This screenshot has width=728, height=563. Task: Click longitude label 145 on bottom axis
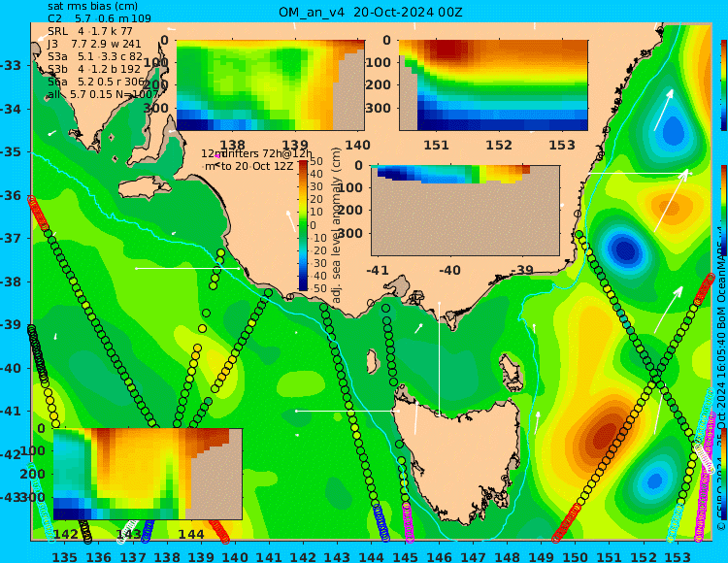406,556
